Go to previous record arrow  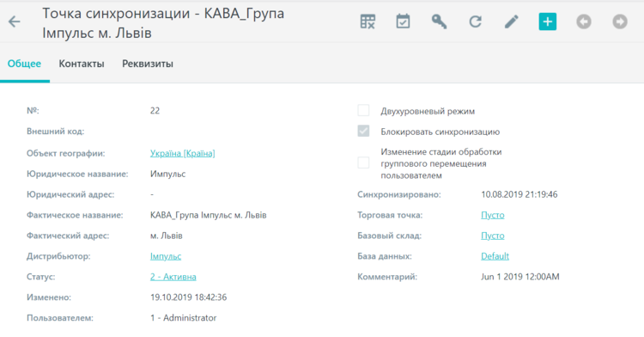click(x=584, y=21)
